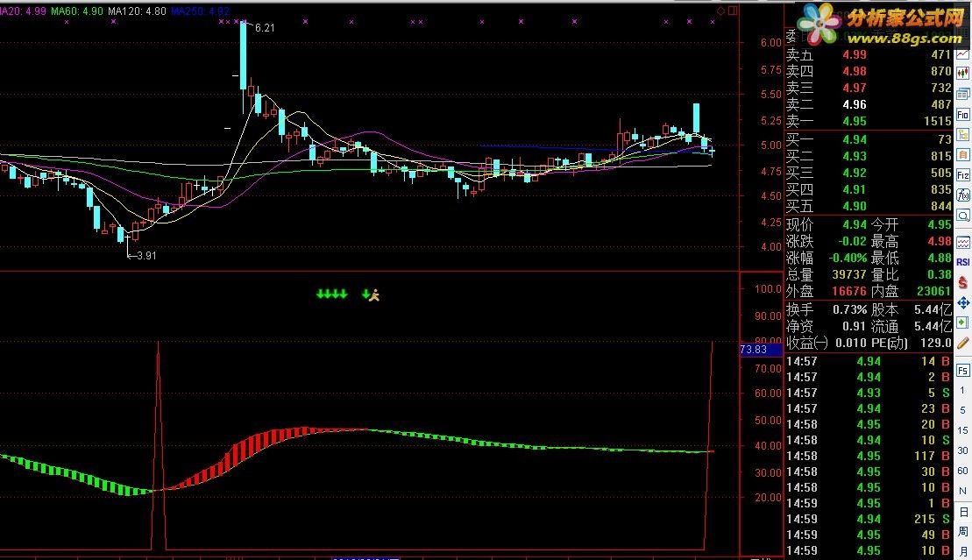Click the 3.91 low price label

[x=146, y=256]
